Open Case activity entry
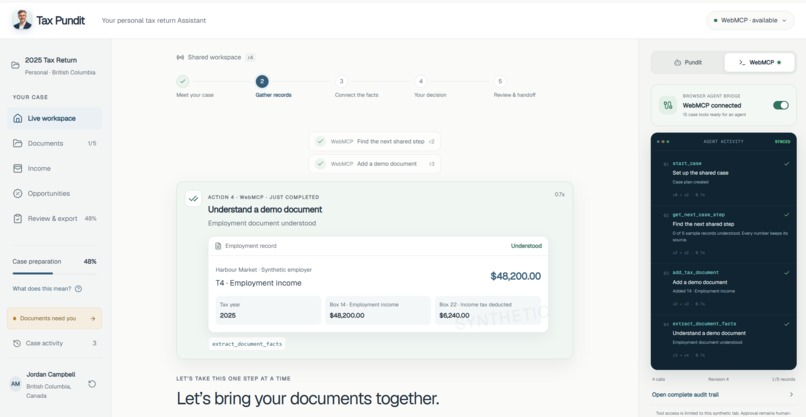Image resolution: width=806 pixels, height=417 pixels. (54, 343)
